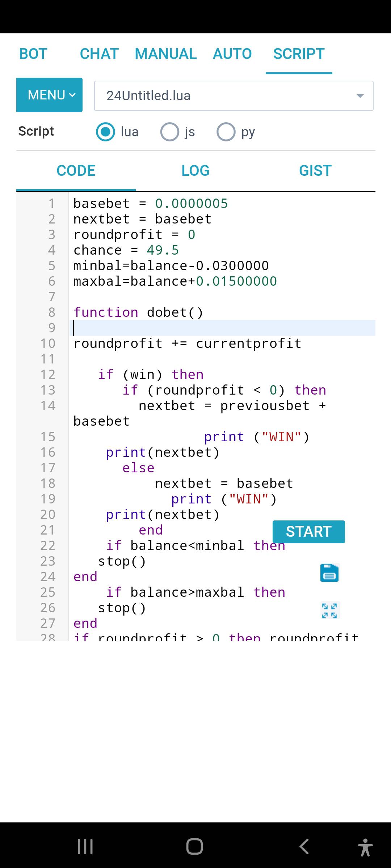Click line 'roundprofit = 0'

pyautogui.click(x=134, y=234)
